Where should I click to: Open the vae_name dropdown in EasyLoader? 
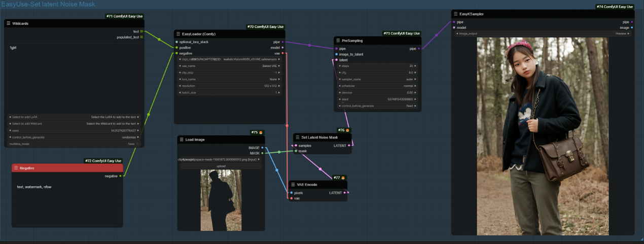click(229, 66)
